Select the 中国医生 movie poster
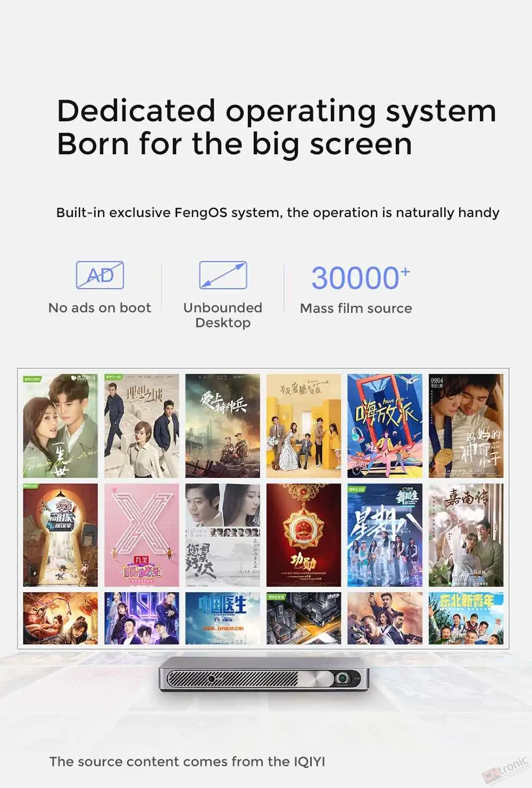This screenshot has width=532, height=788. pos(222,618)
